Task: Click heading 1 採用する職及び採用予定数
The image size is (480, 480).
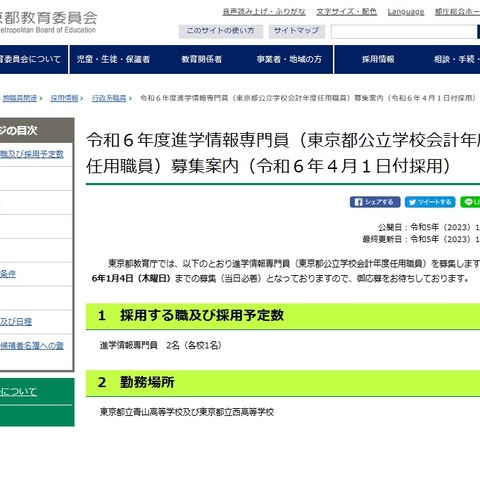Action: click(191, 315)
